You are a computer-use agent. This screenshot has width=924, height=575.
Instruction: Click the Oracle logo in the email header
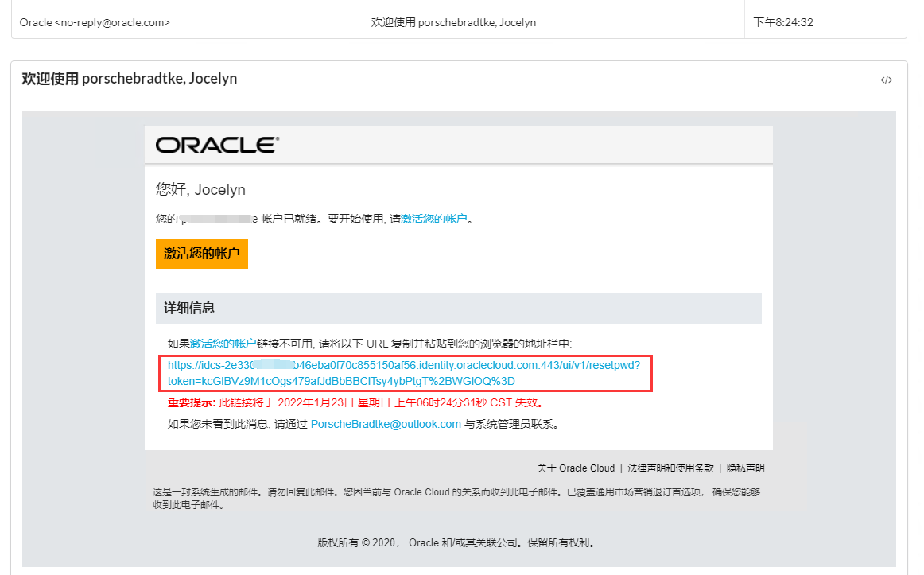[x=217, y=145]
